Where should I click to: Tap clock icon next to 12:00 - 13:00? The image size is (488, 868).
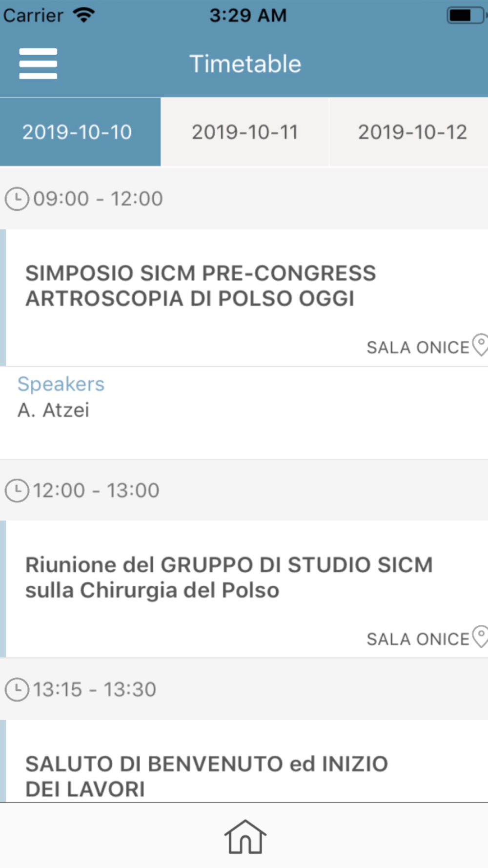[x=17, y=491]
